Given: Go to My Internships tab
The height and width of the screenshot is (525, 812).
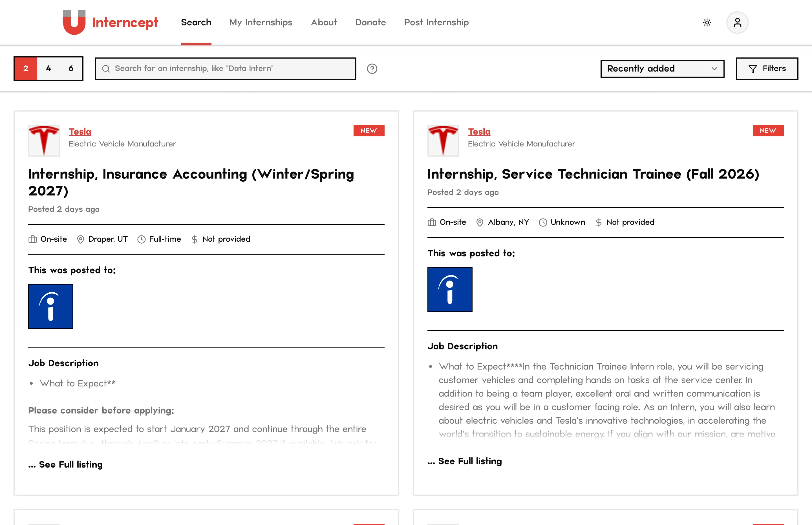Looking at the screenshot, I should tap(261, 23).
